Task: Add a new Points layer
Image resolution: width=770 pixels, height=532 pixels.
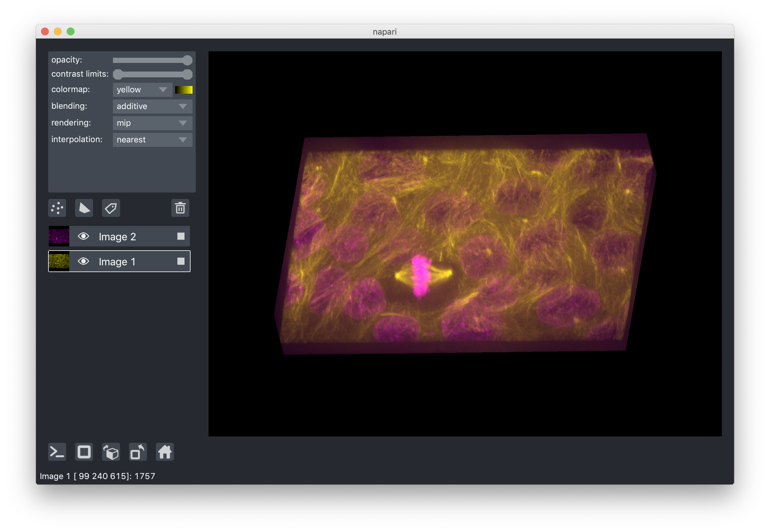Action: (x=57, y=208)
